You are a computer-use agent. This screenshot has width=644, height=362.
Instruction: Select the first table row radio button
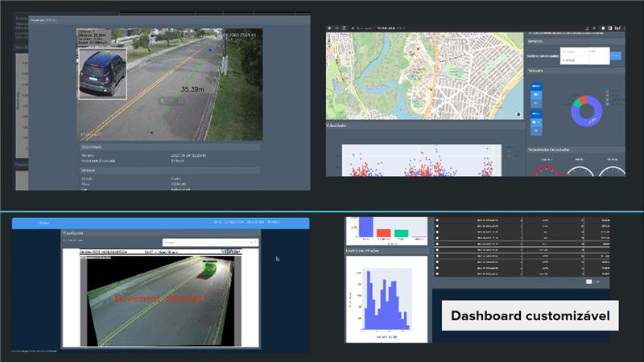click(x=438, y=219)
